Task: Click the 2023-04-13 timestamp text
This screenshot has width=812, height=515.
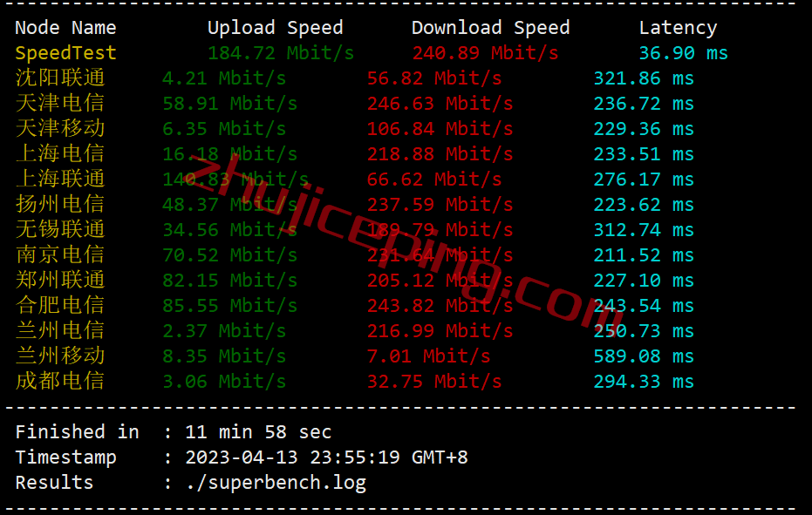Action: coord(242,457)
